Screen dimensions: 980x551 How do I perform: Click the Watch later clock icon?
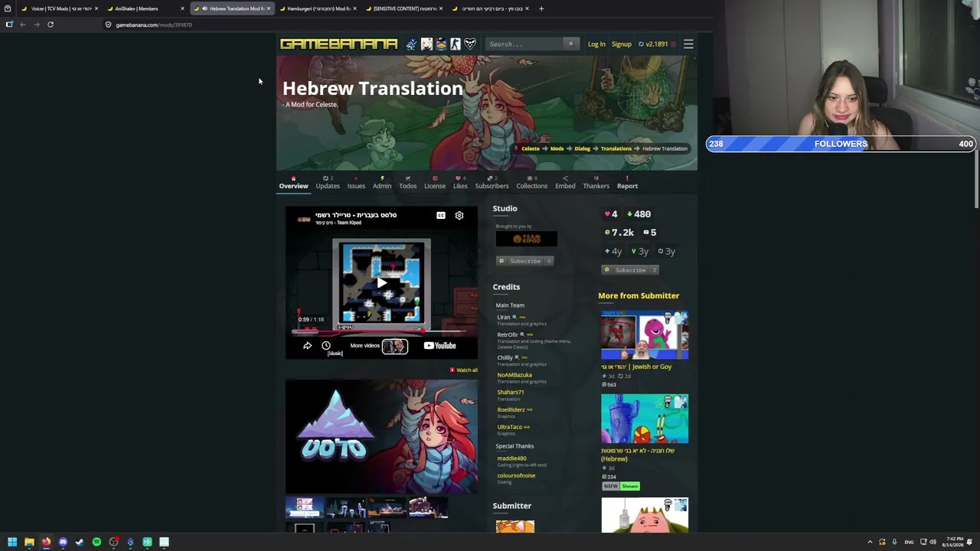(326, 346)
